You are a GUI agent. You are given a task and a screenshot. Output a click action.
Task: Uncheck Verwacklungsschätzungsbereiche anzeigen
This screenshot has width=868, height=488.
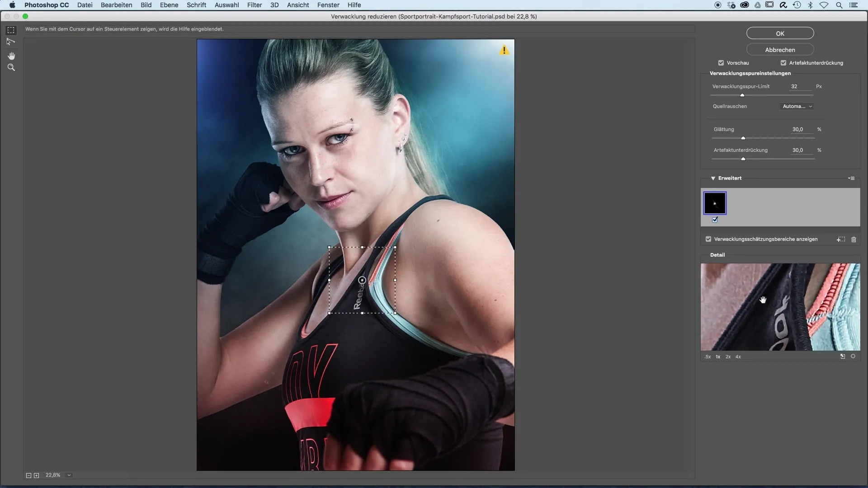pyautogui.click(x=708, y=239)
